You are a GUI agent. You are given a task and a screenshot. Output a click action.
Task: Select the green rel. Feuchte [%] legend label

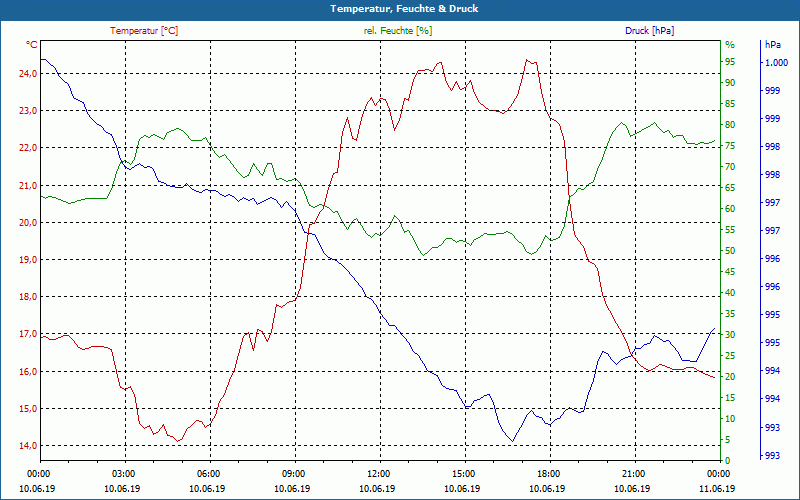tap(398, 31)
